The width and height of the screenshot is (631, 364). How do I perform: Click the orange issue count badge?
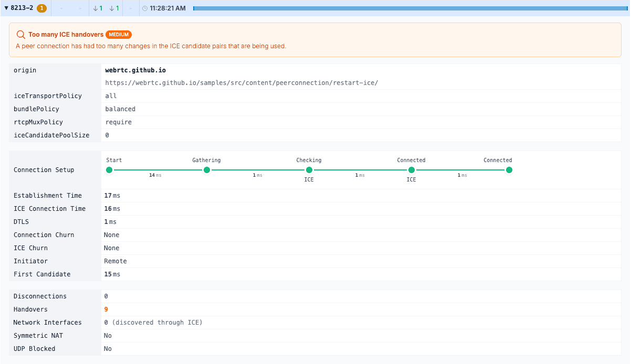click(41, 8)
